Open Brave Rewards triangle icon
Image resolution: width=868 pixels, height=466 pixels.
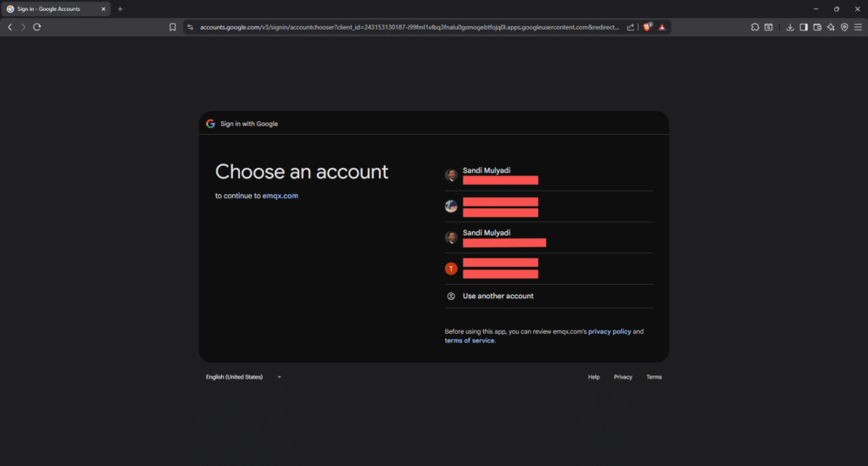(662, 27)
